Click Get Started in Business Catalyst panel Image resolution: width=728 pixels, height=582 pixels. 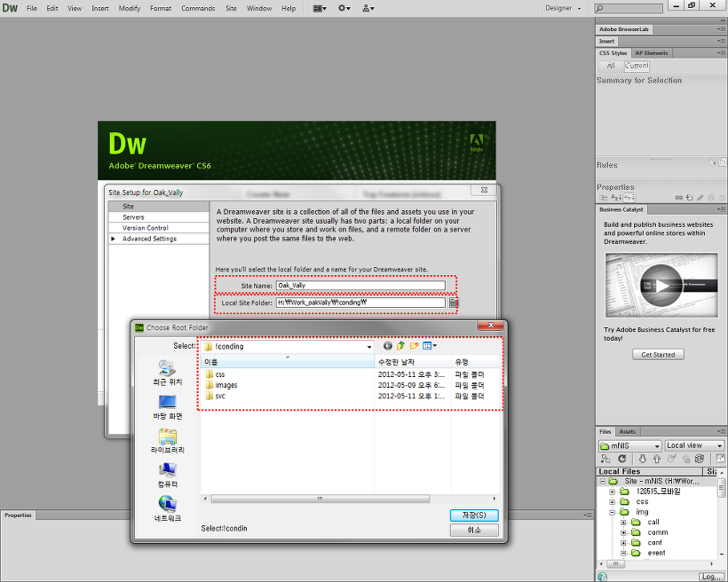658,355
